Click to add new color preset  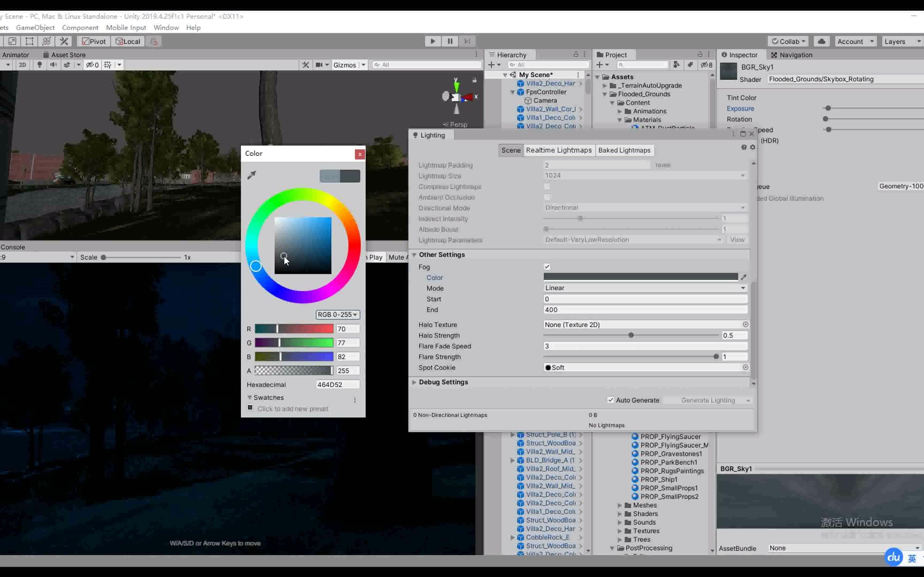(x=250, y=408)
